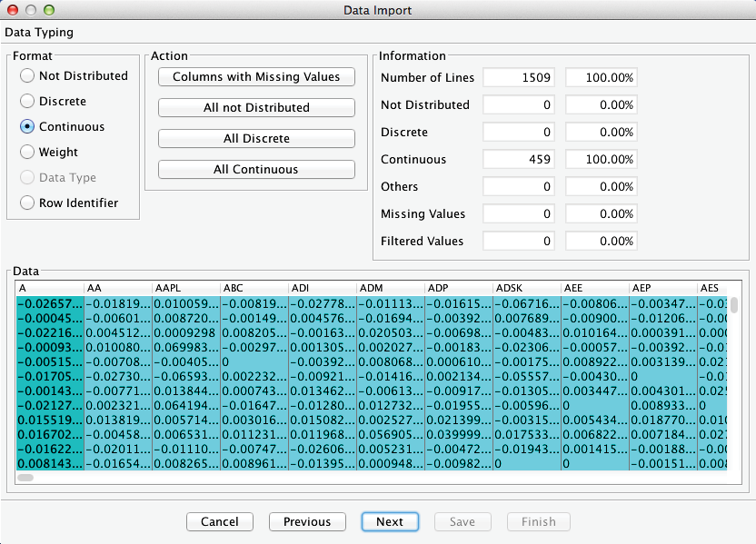Image resolution: width=756 pixels, height=544 pixels.
Task: Click the Continuous count field showing 459
Action: 519,160
